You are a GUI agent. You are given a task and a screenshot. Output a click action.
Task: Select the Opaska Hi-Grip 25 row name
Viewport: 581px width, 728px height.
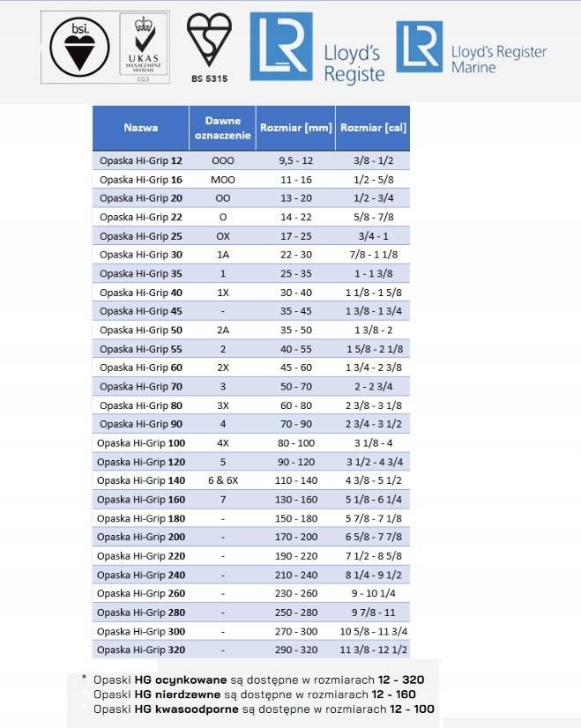(141, 236)
